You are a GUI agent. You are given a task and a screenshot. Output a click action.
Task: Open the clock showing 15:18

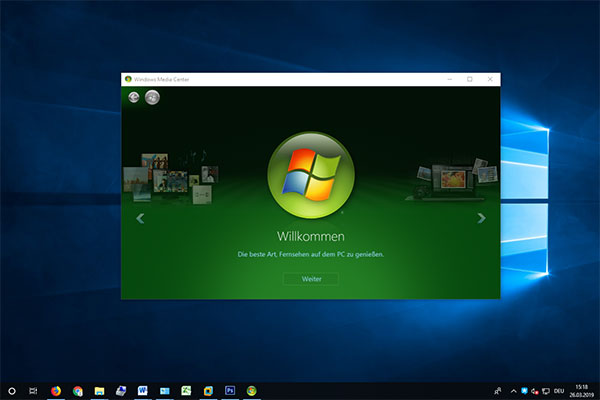click(x=581, y=391)
